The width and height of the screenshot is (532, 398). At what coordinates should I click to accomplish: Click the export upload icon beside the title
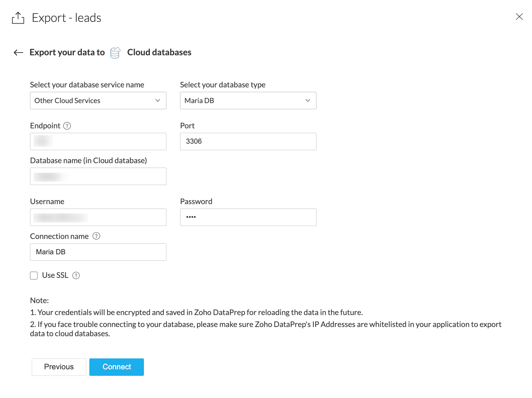coord(18,18)
